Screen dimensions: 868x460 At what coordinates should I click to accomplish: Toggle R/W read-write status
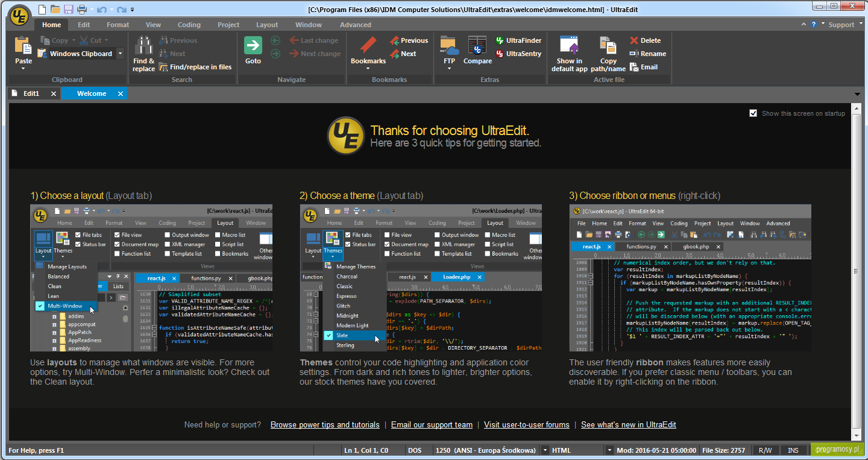(765, 450)
